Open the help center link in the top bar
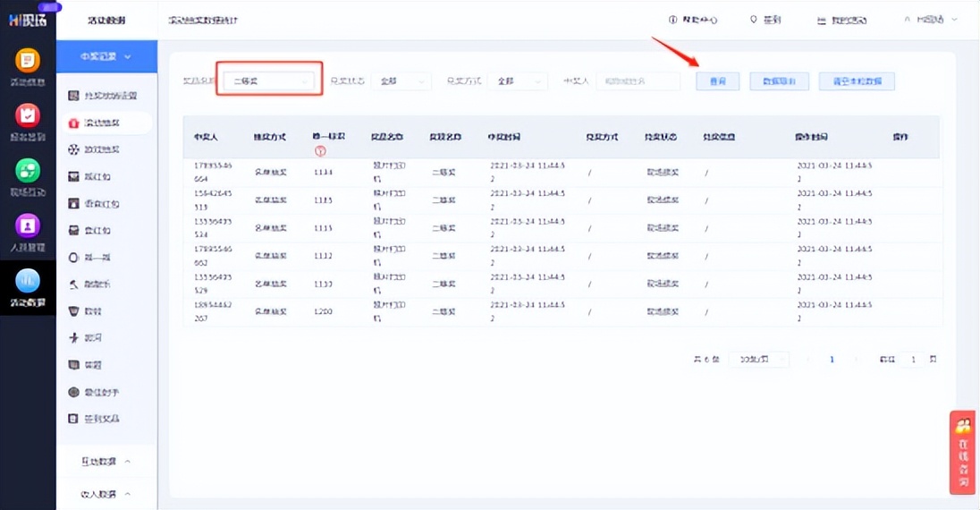 [x=693, y=20]
